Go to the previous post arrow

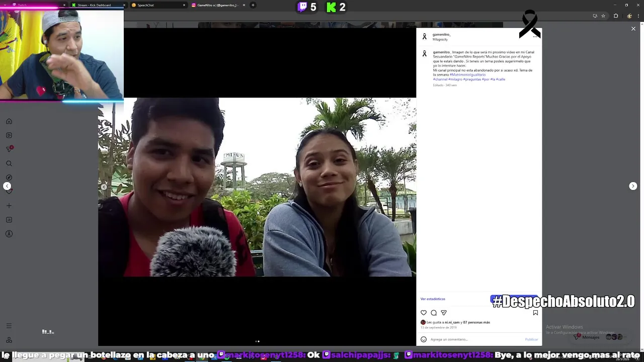[x=7, y=186]
